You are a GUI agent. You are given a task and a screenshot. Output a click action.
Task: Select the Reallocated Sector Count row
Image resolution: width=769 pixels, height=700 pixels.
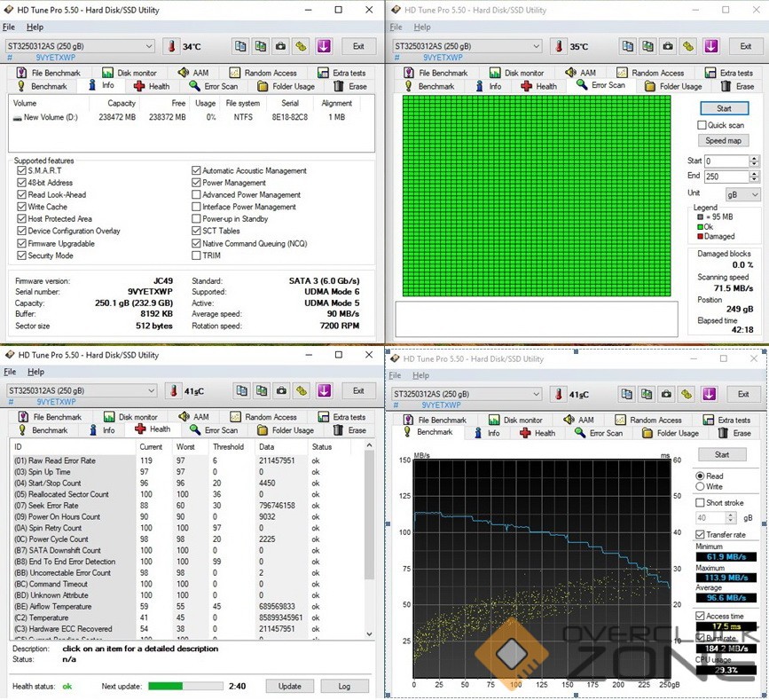(61, 494)
